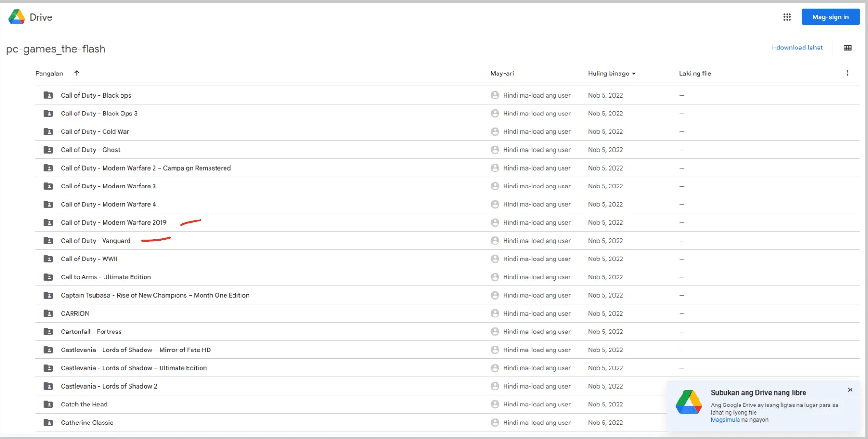
Task: Click the I-download lahat link
Action: [x=797, y=48]
